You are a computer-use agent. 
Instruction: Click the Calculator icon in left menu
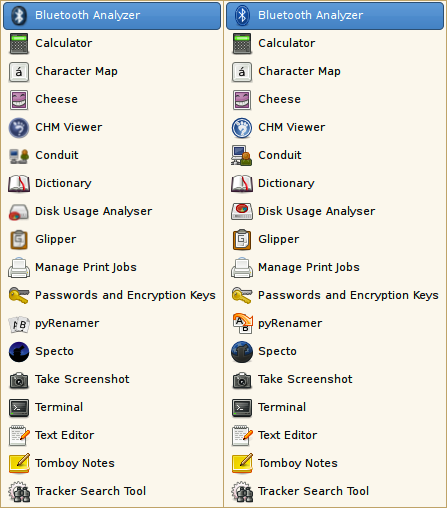tap(19, 43)
